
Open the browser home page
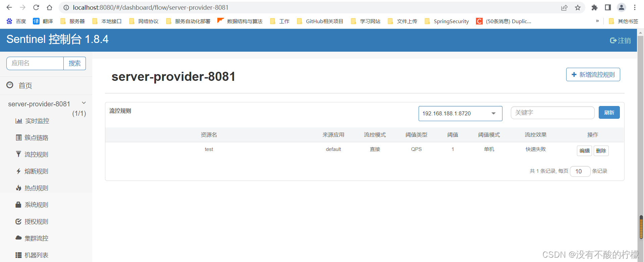coord(49,7)
